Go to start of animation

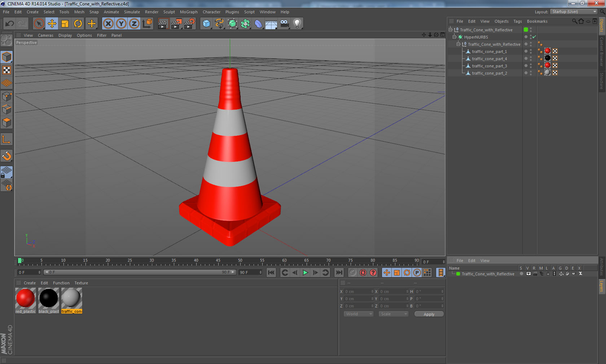coord(271,272)
